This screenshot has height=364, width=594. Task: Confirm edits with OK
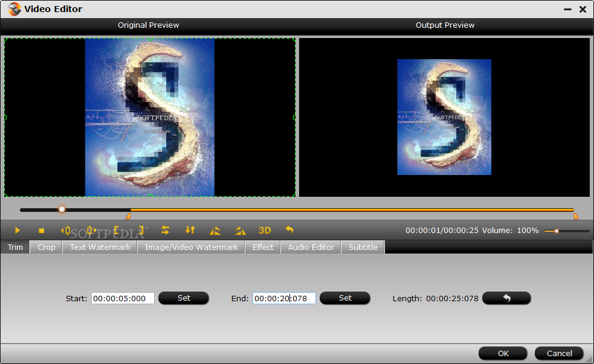(x=503, y=353)
